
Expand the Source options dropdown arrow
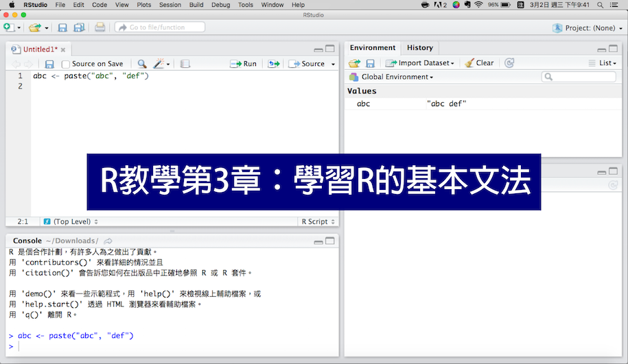[333, 64]
